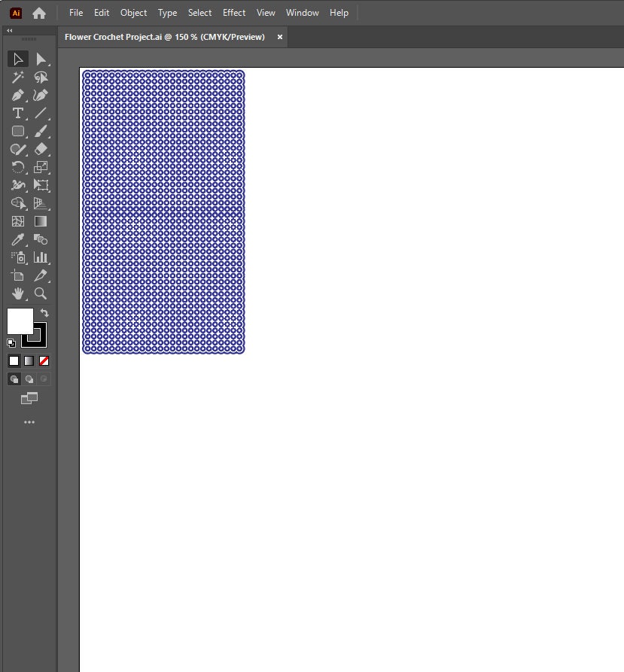Select the Eyedropper tool
Image resolution: width=624 pixels, height=672 pixels.
pos(17,239)
